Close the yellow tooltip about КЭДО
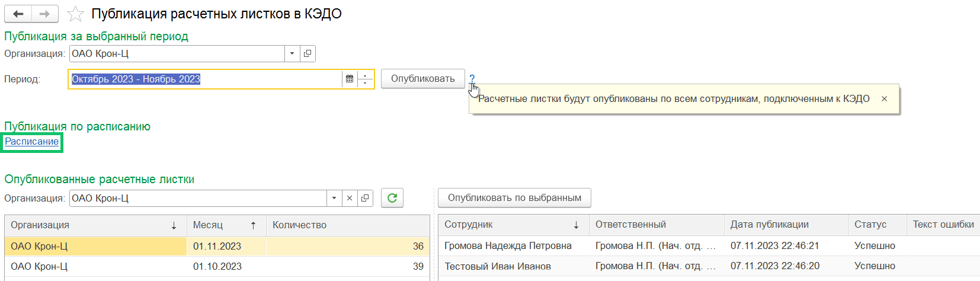The width and height of the screenshot is (980, 281). click(x=884, y=99)
